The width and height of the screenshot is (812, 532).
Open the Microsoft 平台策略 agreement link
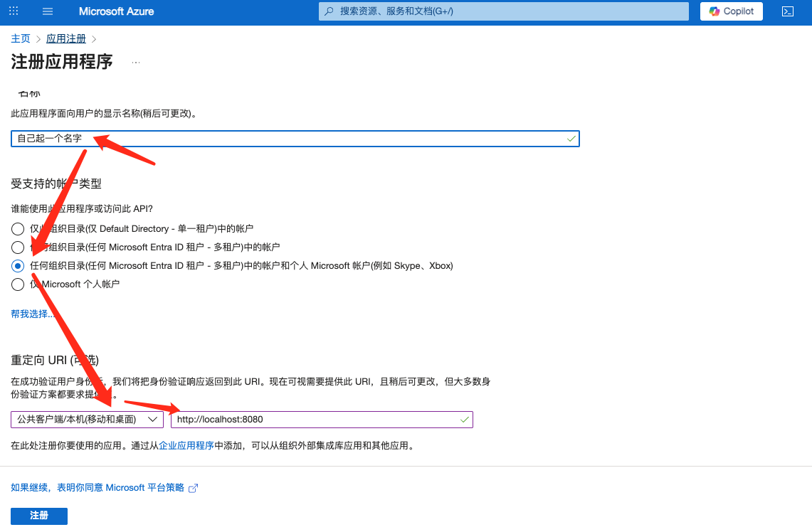pos(97,487)
